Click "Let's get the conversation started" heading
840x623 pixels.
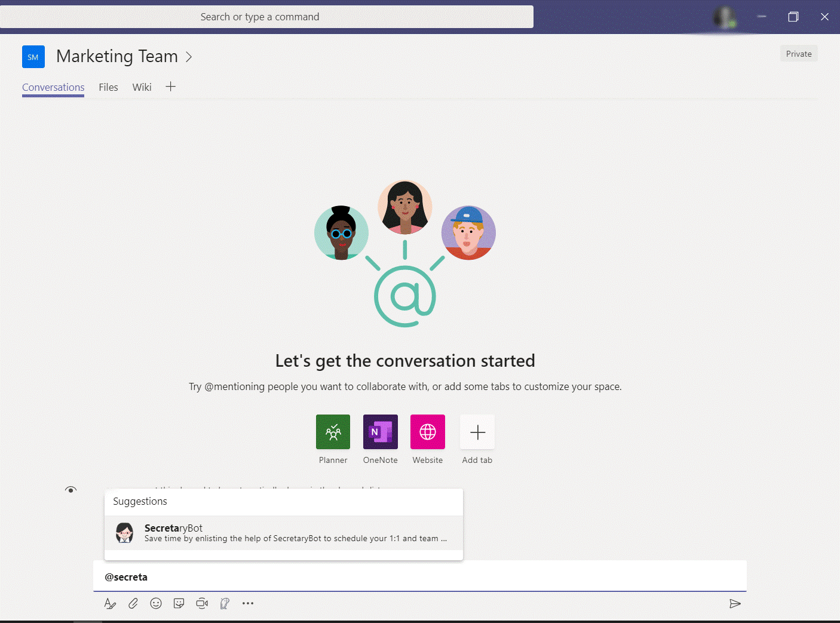(x=405, y=361)
